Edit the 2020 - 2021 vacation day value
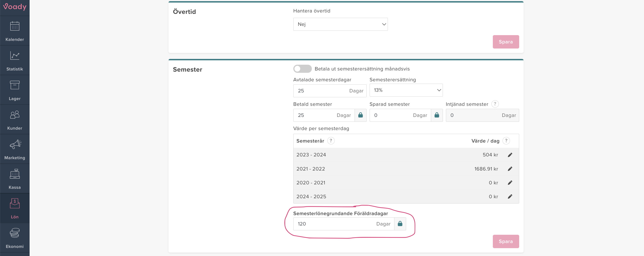 (510, 183)
